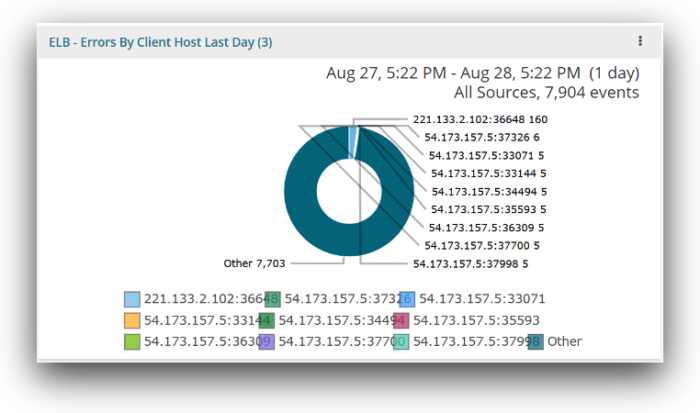
Task: Click the Other 7,703 chart label
Action: 254,264
